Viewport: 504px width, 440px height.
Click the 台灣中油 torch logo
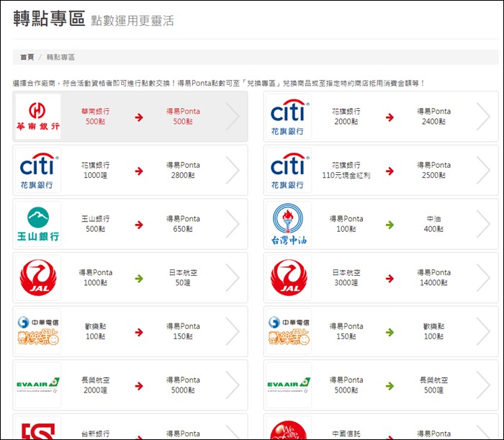tap(289, 224)
